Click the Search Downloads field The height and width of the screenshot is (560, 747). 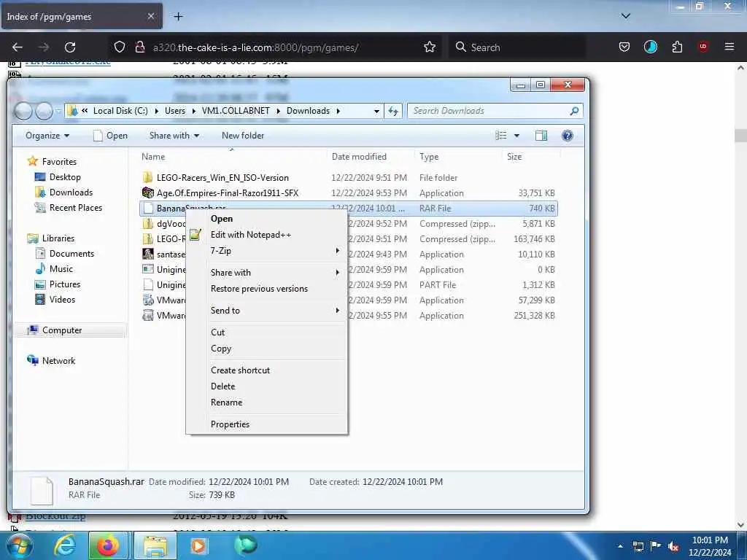click(495, 111)
